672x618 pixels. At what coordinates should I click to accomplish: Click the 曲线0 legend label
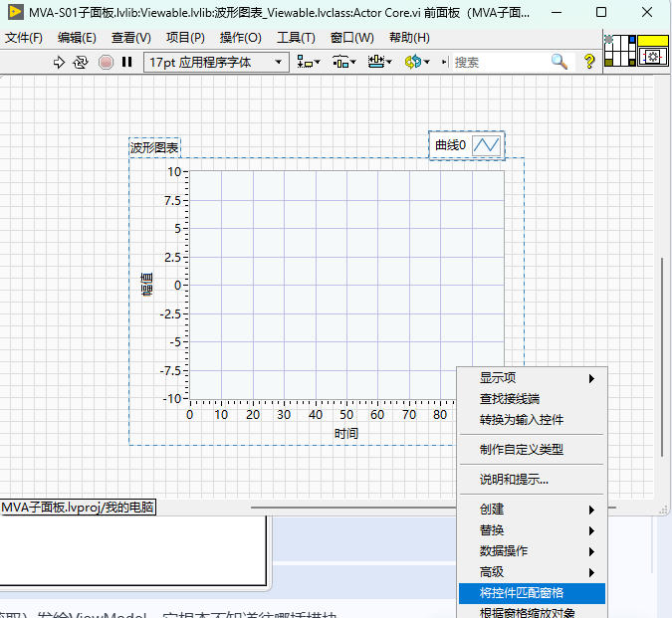point(450,145)
